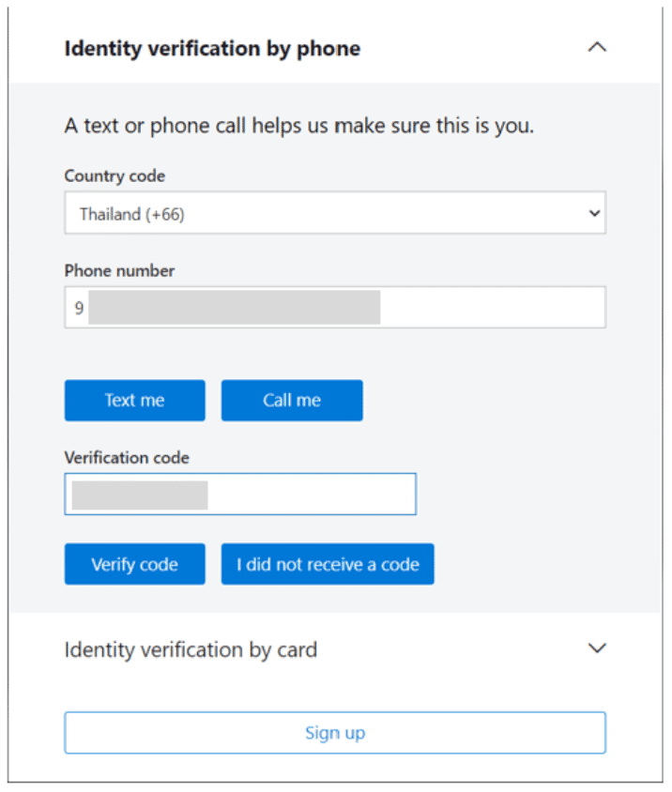The width and height of the screenshot is (672, 792).
Task: Click the Identity verification by phone heading
Action: [212, 49]
